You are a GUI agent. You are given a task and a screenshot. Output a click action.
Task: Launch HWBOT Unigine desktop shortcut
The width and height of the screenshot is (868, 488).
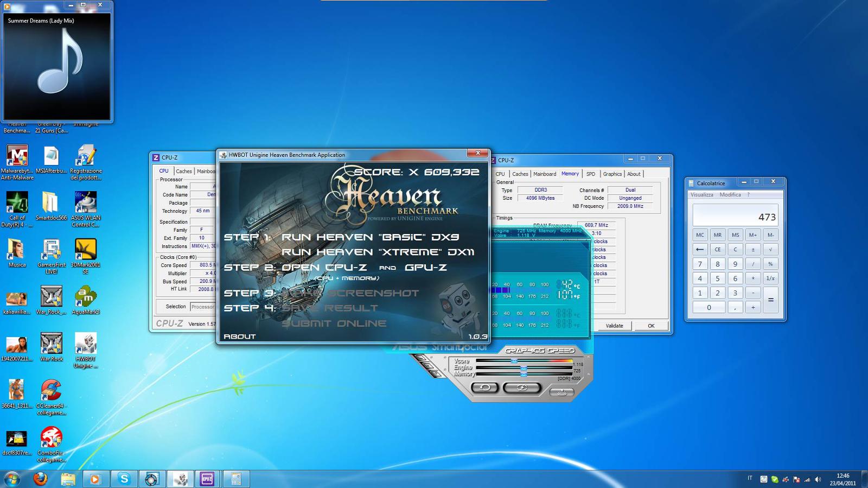click(x=86, y=351)
